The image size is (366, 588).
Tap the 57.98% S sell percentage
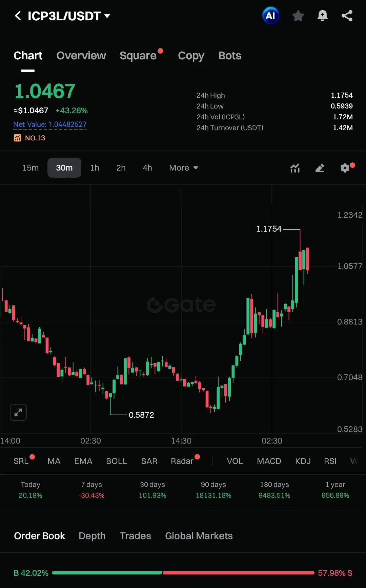(x=335, y=573)
